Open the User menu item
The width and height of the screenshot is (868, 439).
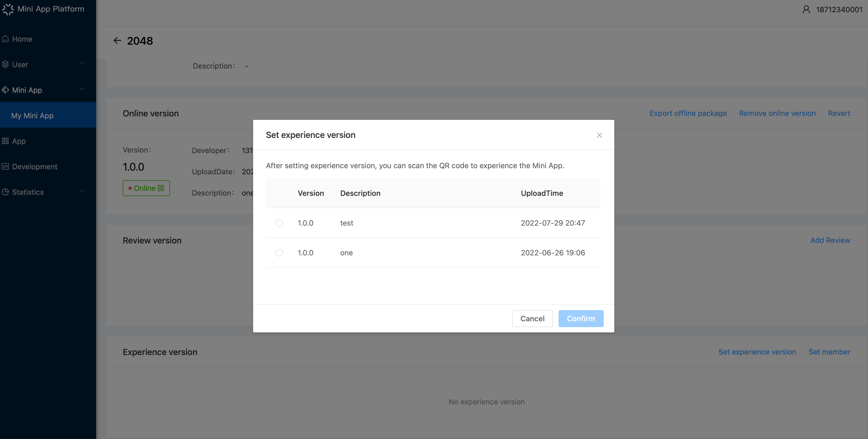click(48, 64)
